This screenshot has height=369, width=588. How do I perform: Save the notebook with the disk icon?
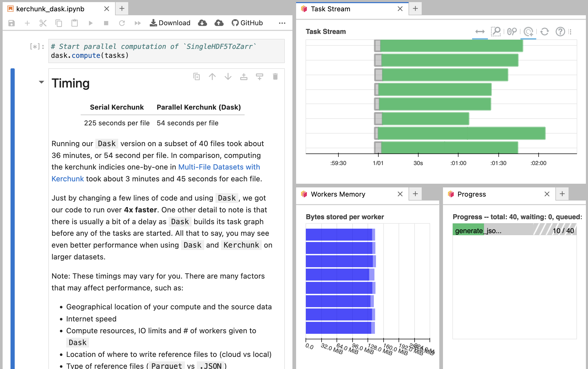pyautogui.click(x=12, y=23)
